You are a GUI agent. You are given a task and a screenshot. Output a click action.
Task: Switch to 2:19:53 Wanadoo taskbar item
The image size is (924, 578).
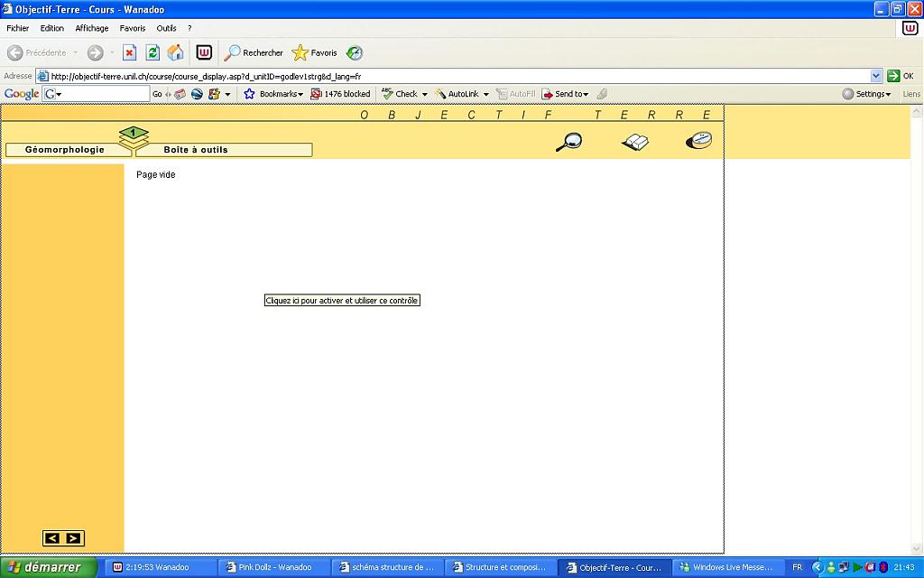click(x=162, y=567)
